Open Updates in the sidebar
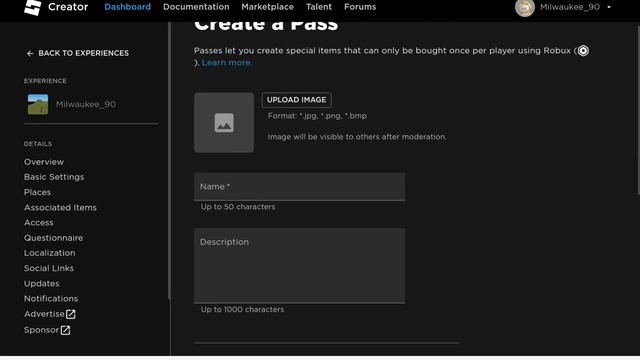 click(x=41, y=283)
